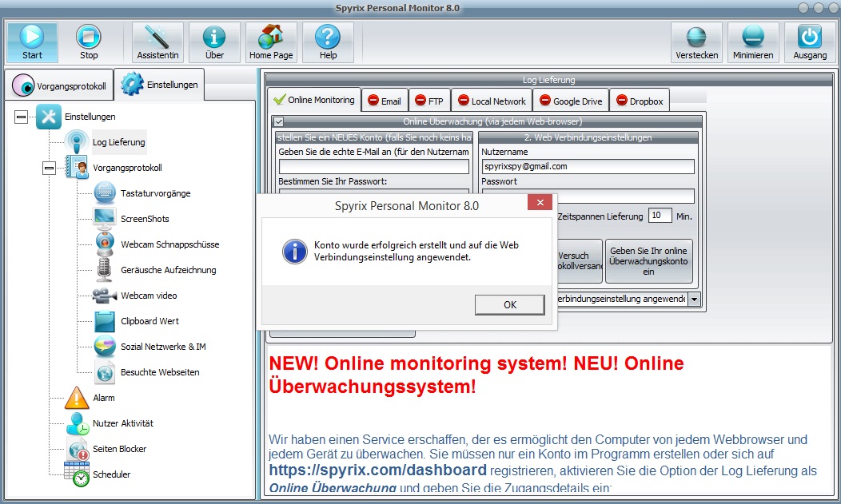The image size is (841, 504).
Task: Click the Minimieren toolbar icon
Action: coord(753,37)
